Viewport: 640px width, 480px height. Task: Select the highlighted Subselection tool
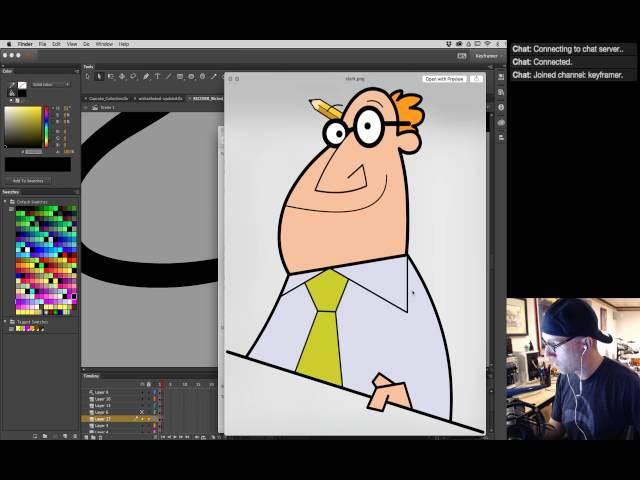(x=99, y=76)
